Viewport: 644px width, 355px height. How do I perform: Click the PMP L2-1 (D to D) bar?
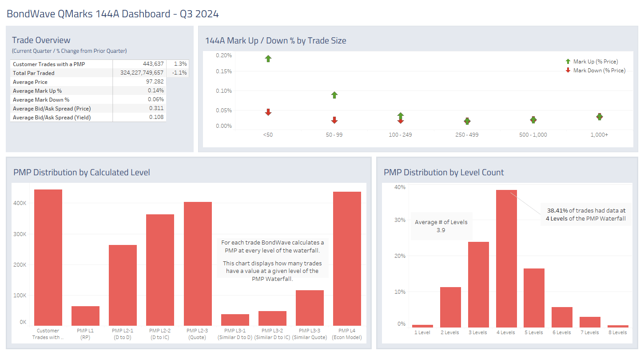pyautogui.click(x=123, y=285)
